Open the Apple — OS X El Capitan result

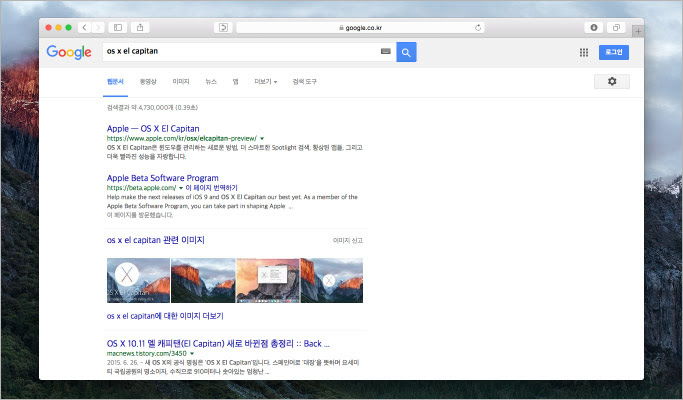[x=153, y=129]
